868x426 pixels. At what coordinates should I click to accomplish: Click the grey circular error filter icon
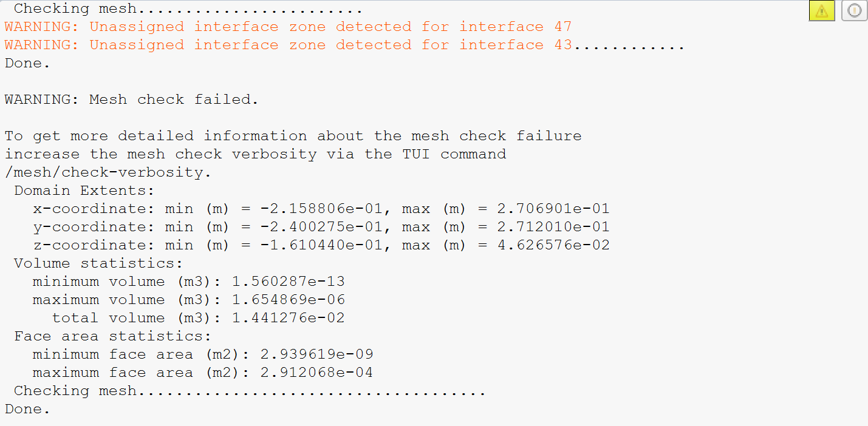(854, 11)
